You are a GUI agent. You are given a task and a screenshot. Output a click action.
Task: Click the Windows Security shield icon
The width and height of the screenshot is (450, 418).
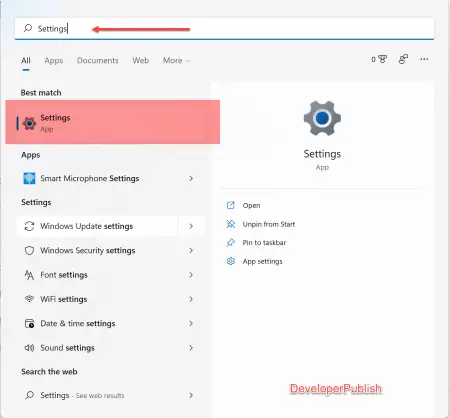coord(29,251)
